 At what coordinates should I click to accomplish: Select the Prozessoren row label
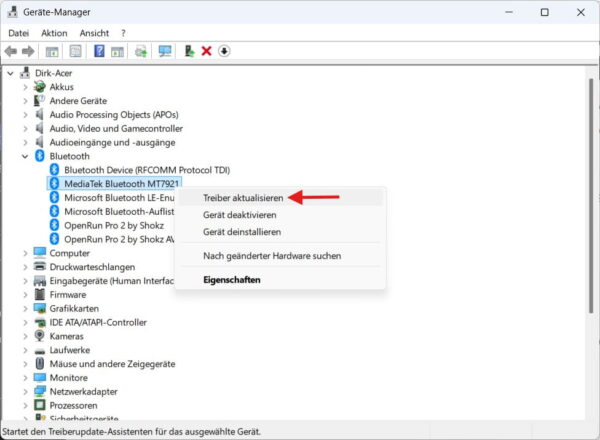tap(73, 405)
